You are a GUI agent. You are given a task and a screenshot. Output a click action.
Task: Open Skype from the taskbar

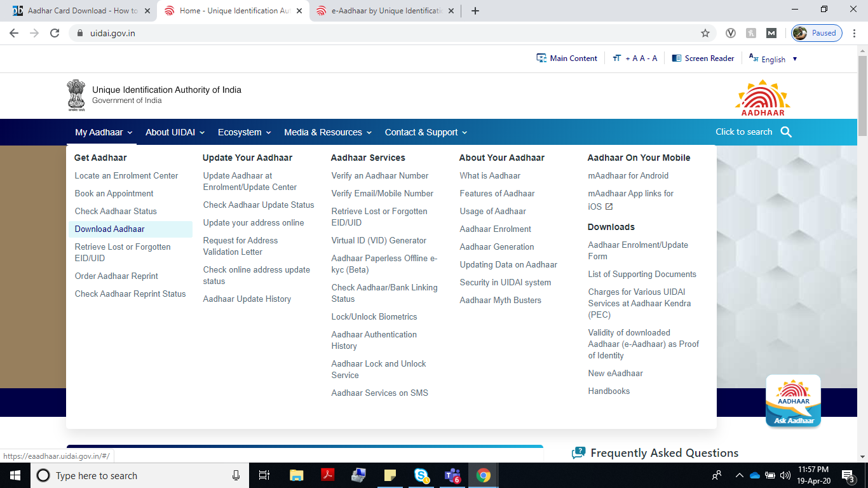point(421,475)
